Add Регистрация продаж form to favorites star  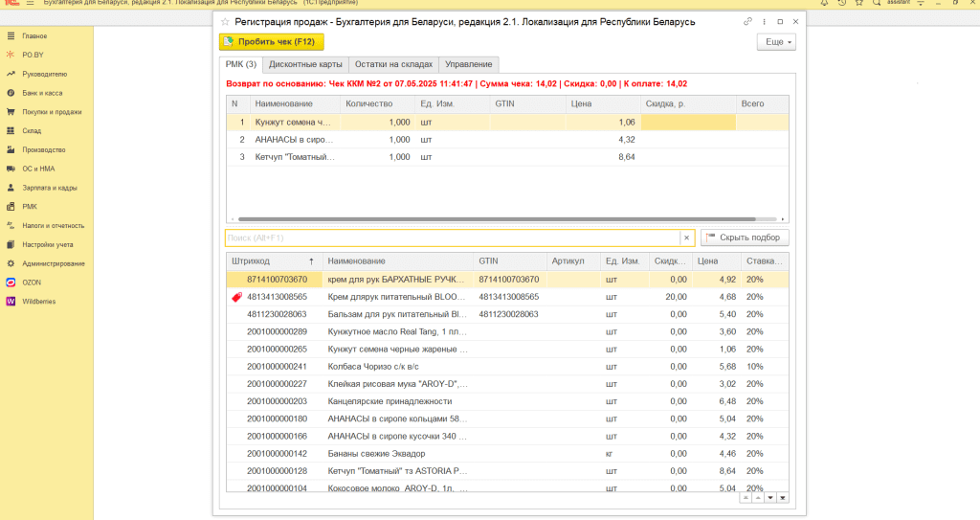click(225, 22)
